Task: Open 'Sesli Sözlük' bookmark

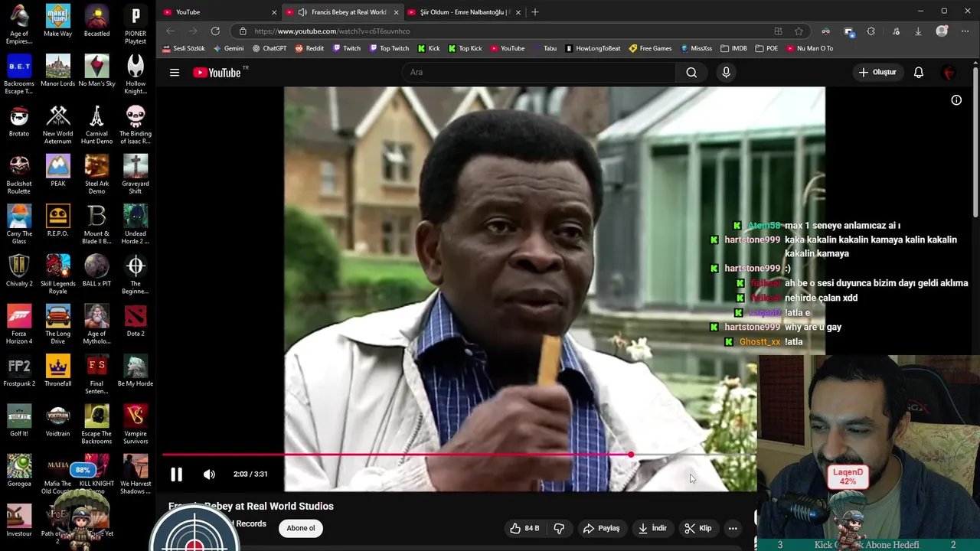Action: (x=184, y=48)
